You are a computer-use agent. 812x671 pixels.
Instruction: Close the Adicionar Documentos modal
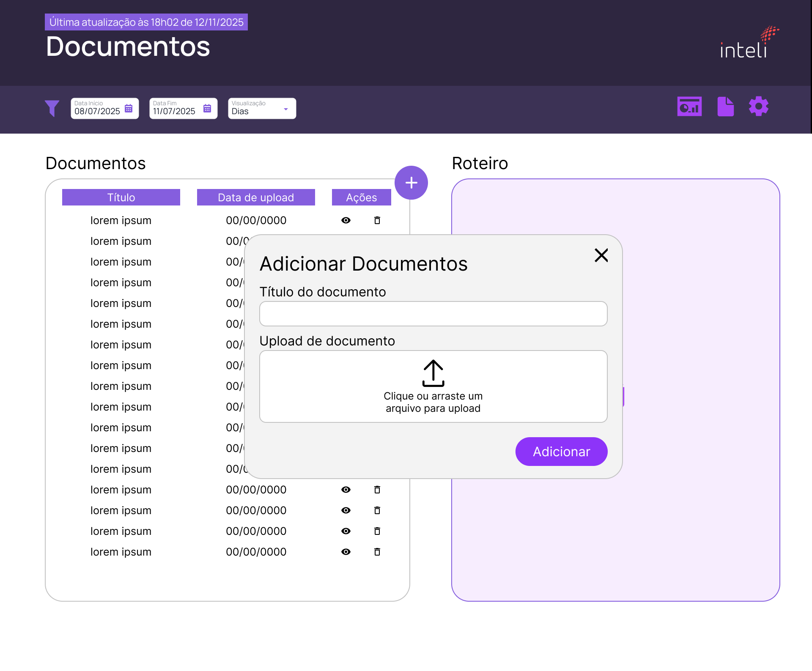click(601, 255)
